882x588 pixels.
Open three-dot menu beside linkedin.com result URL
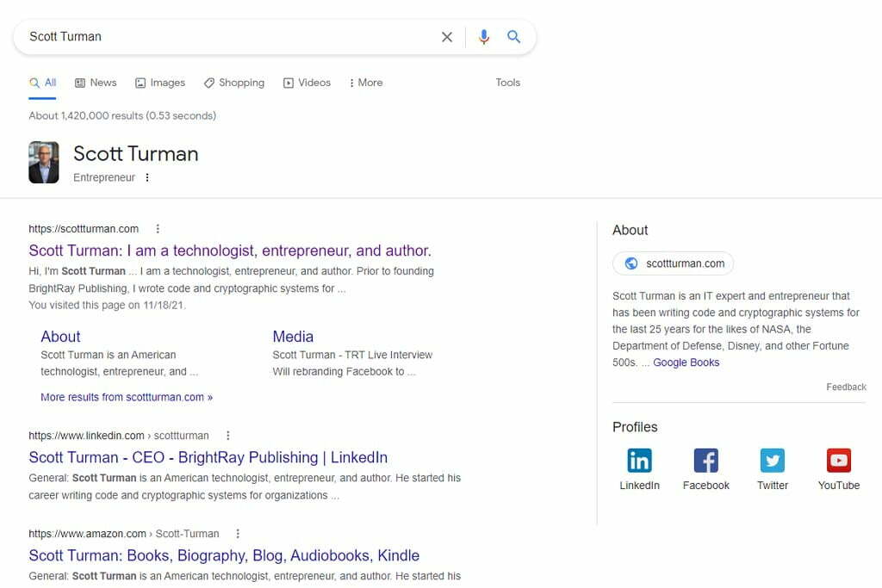coord(227,436)
